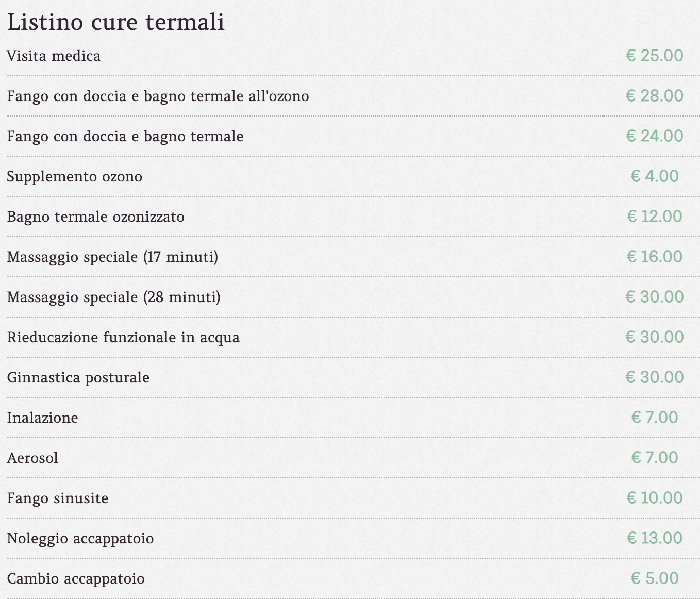700x599 pixels.
Task: Select the 'Supplemento ozono' item
Action: click(75, 177)
